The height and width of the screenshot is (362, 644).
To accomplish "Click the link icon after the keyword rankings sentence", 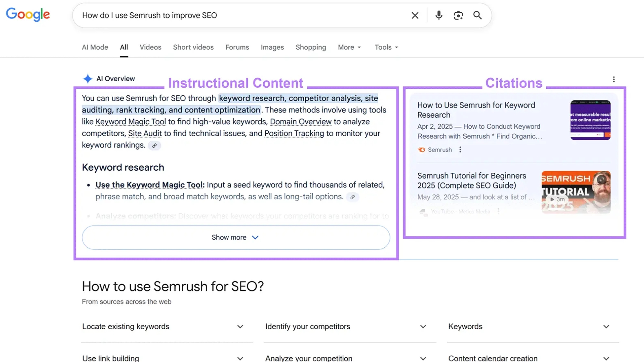I will tap(154, 146).
